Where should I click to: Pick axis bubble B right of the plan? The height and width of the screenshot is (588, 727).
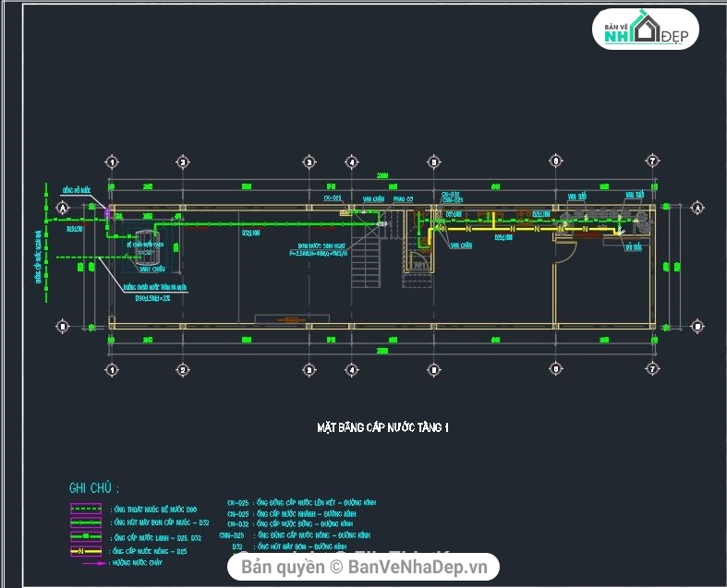(696, 325)
